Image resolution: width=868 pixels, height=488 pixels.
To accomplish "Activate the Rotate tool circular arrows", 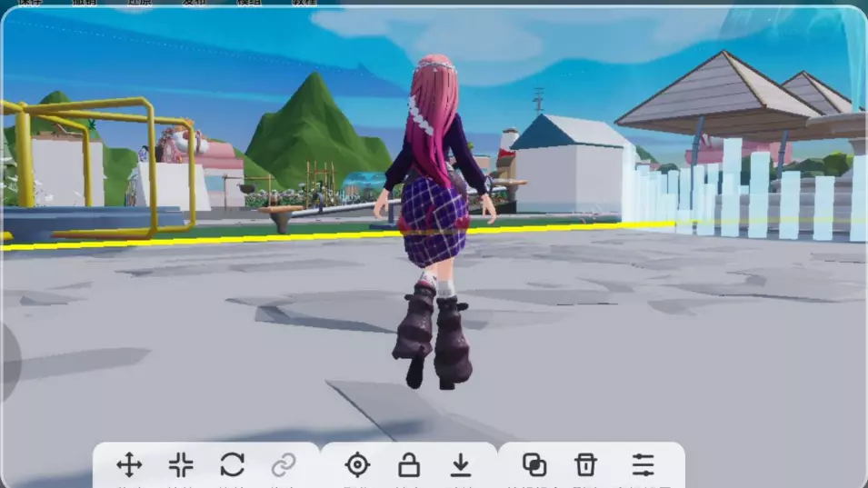I will click(232, 465).
